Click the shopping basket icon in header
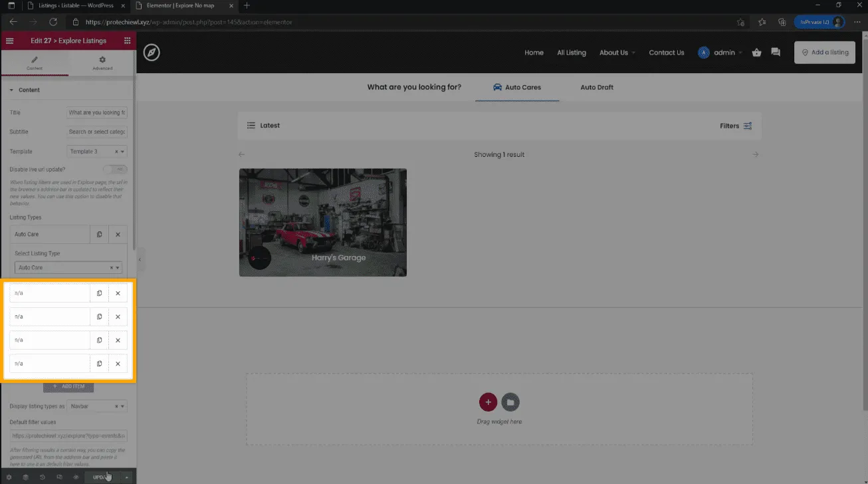The height and width of the screenshot is (484, 868). click(x=756, y=53)
